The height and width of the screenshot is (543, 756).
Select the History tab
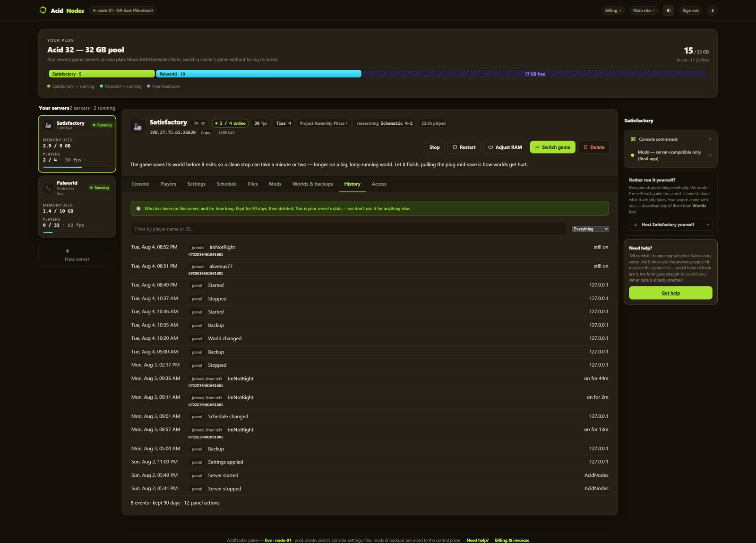352,184
